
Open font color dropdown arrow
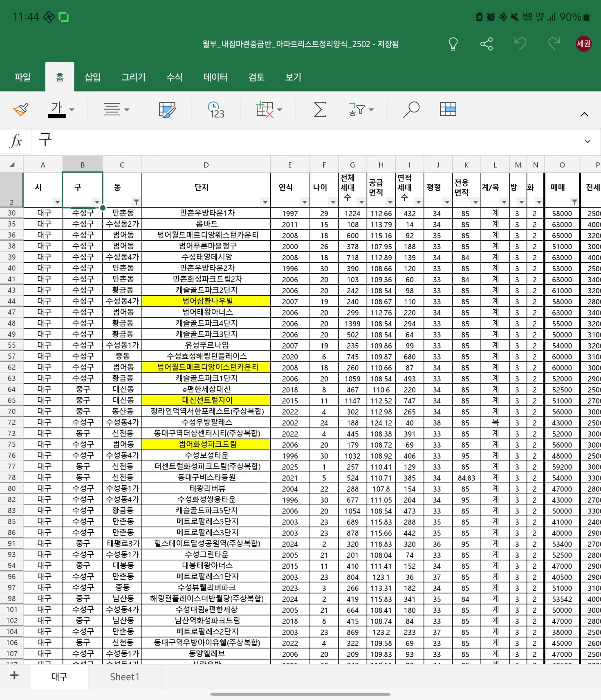coord(72,110)
